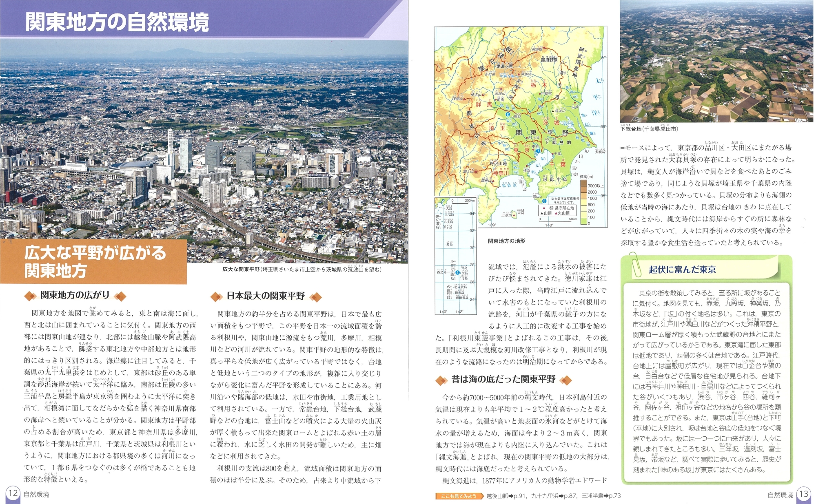This screenshot has width=816, height=504.
Task: Click the 群馬 prefecture label on the map
Action: [x=484, y=105]
